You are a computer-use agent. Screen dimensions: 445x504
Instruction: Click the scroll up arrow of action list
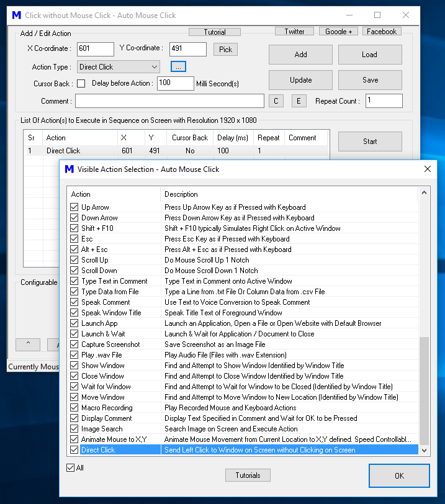(x=424, y=193)
